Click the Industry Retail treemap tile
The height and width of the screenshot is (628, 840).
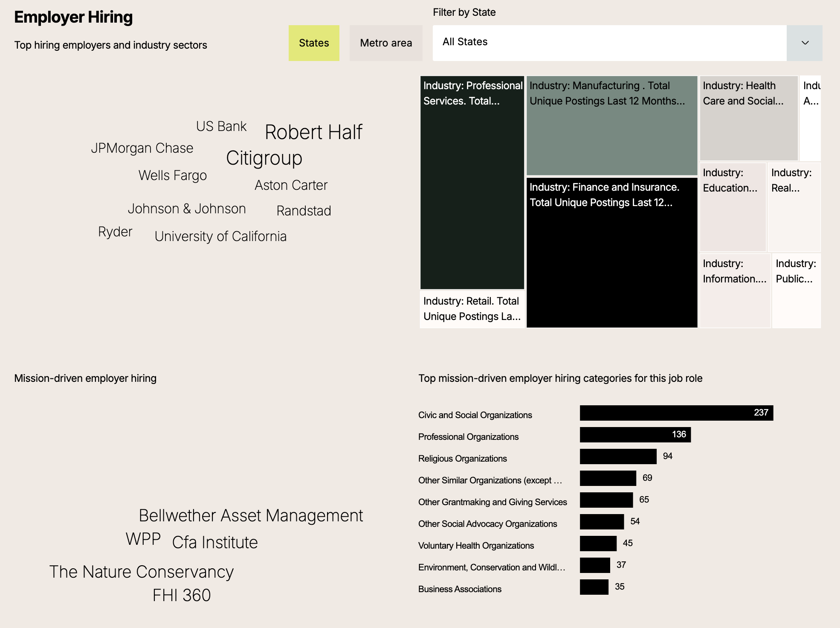[472, 309]
